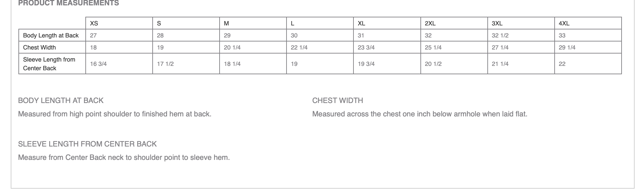Click the XL chest width value 23 3/4

pos(366,47)
